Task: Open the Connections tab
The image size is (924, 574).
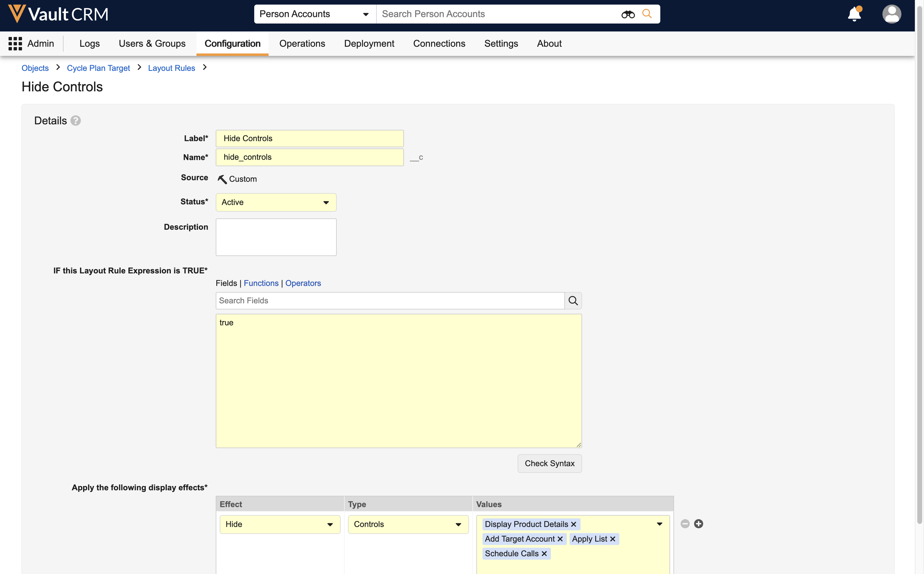Action: click(439, 44)
